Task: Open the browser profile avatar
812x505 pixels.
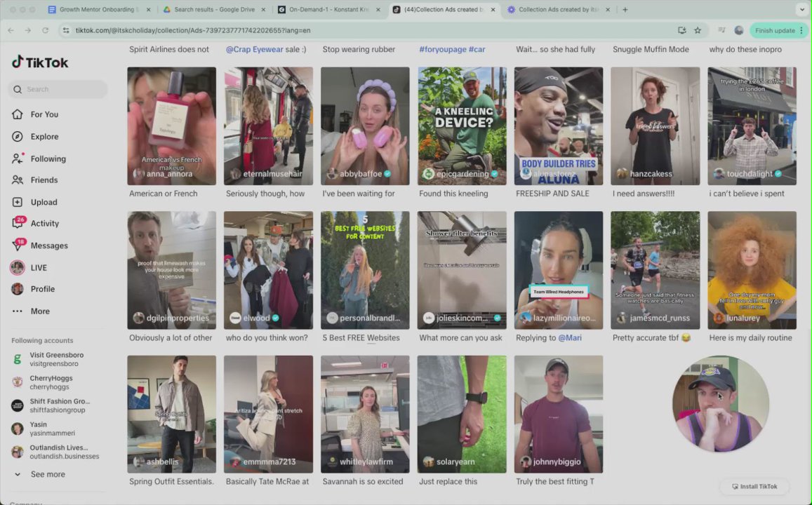Action: point(739,31)
